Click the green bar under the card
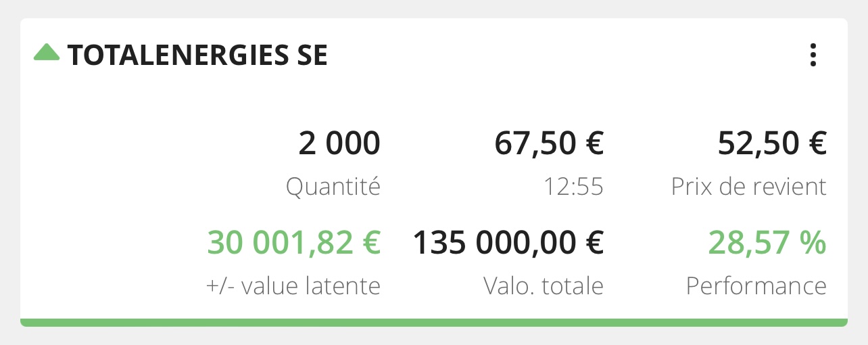 click(x=434, y=323)
